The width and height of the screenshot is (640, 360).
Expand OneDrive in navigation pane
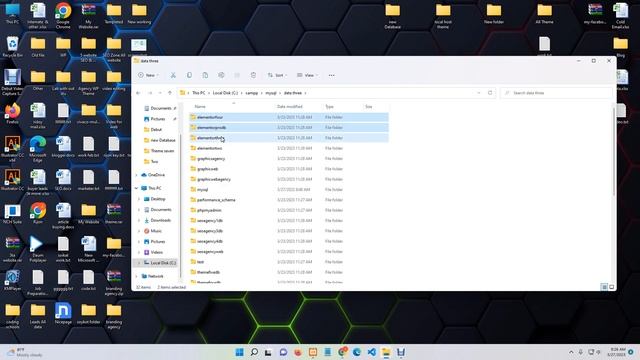click(x=136, y=175)
